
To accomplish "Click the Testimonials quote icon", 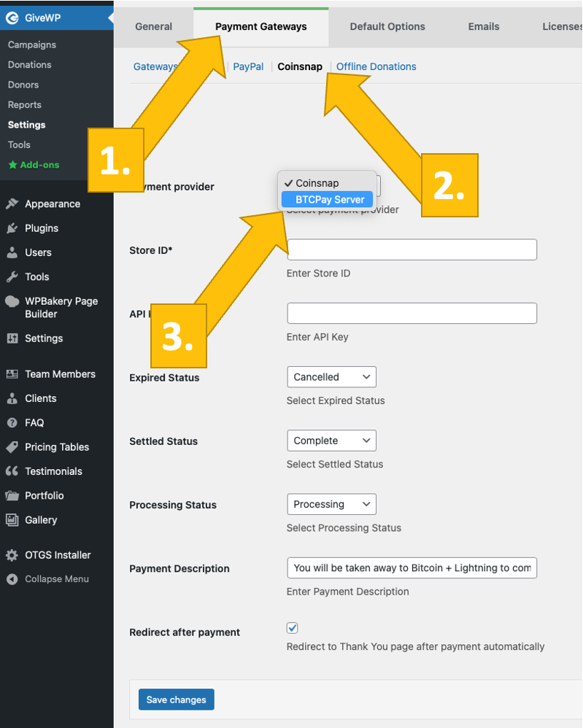I will click(12, 471).
